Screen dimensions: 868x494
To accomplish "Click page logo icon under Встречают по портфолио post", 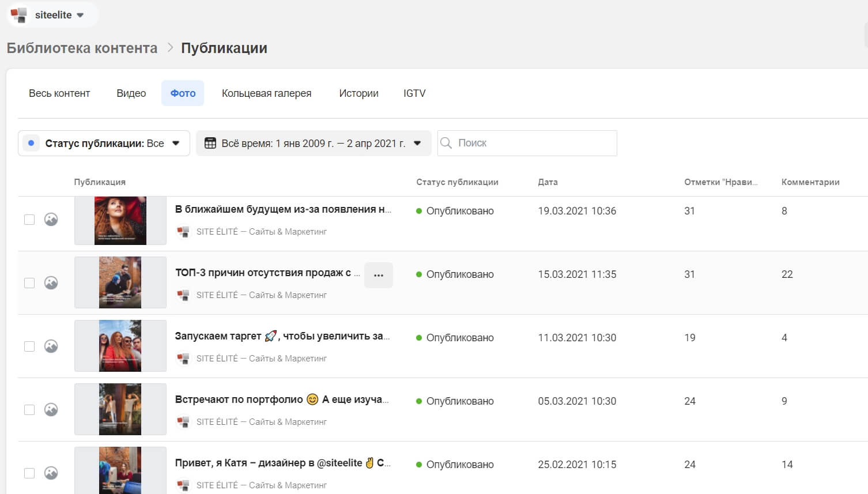I will point(183,422).
